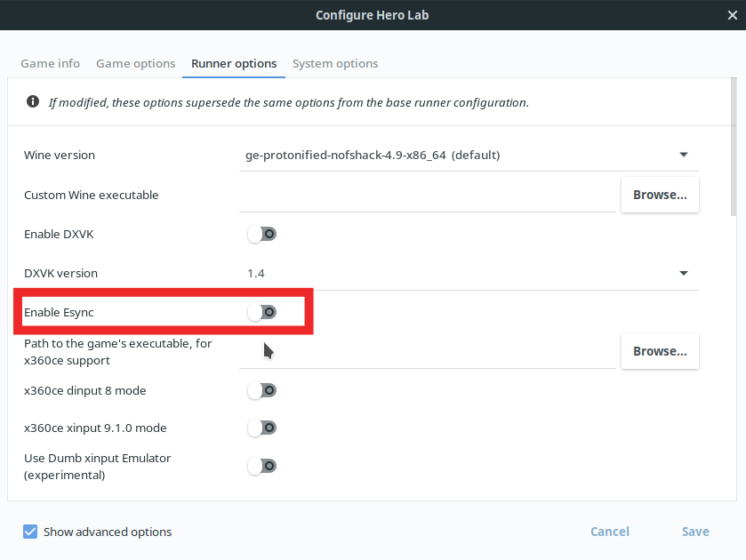Screen dimensions: 746x560
Task: Click the Custom Wine executable text field
Action: point(427,195)
